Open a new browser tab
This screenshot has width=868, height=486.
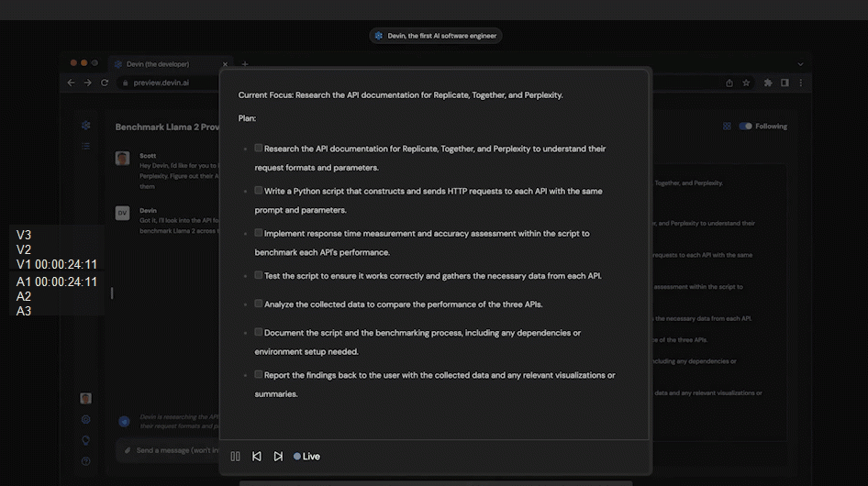(x=245, y=64)
